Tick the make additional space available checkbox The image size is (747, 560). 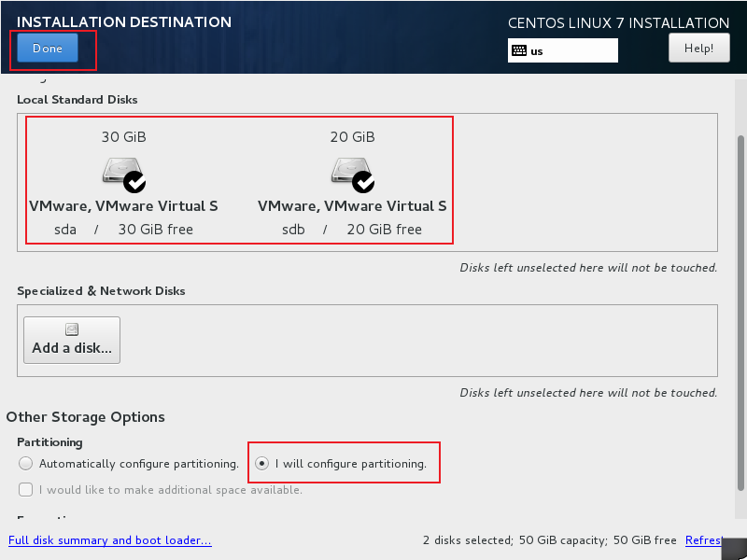pyautogui.click(x=25, y=489)
